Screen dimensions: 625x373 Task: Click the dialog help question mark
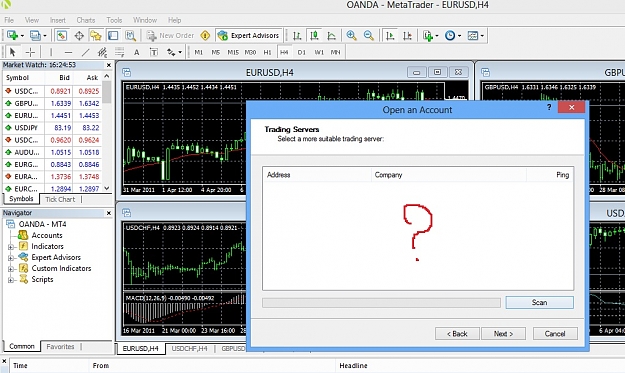[x=549, y=107]
